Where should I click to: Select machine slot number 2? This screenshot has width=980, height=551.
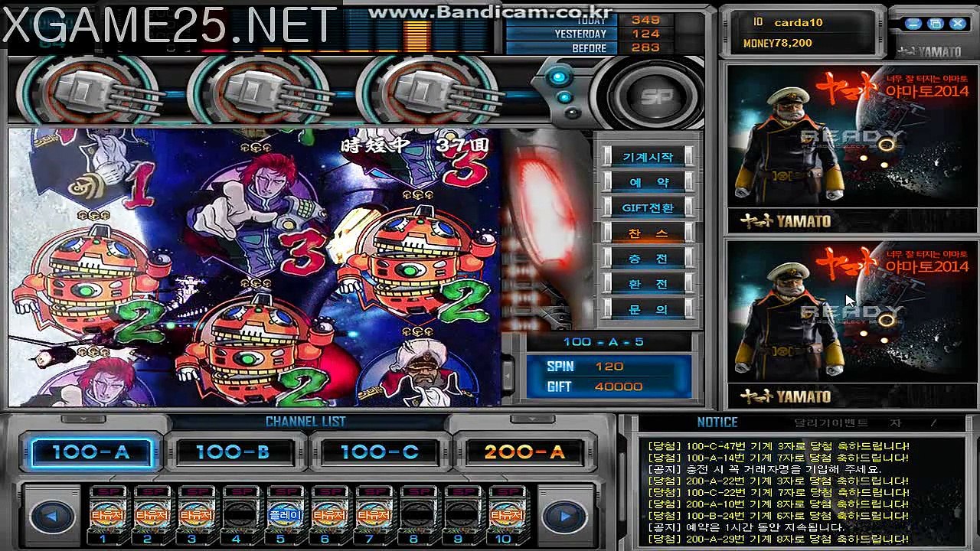pos(152,514)
